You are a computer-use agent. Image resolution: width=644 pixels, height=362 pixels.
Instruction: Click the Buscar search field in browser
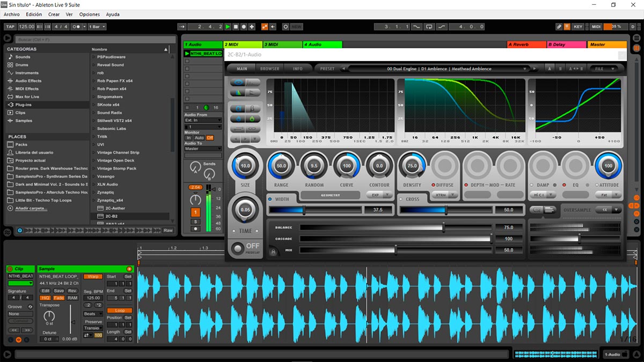tap(95, 39)
